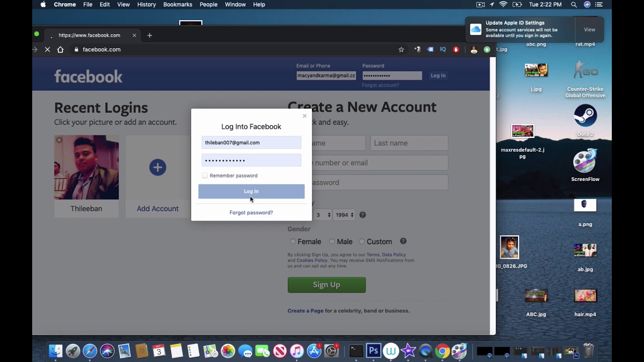Viewport: 644px width, 362px height.
Task: Click the Add Account label
Action: pyautogui.click(x=157, y=209)
